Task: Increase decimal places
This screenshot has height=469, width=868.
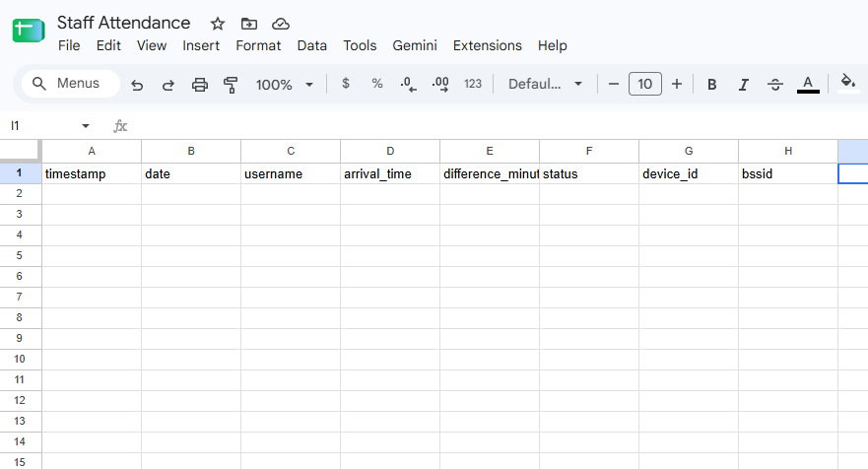Action: 440,84
